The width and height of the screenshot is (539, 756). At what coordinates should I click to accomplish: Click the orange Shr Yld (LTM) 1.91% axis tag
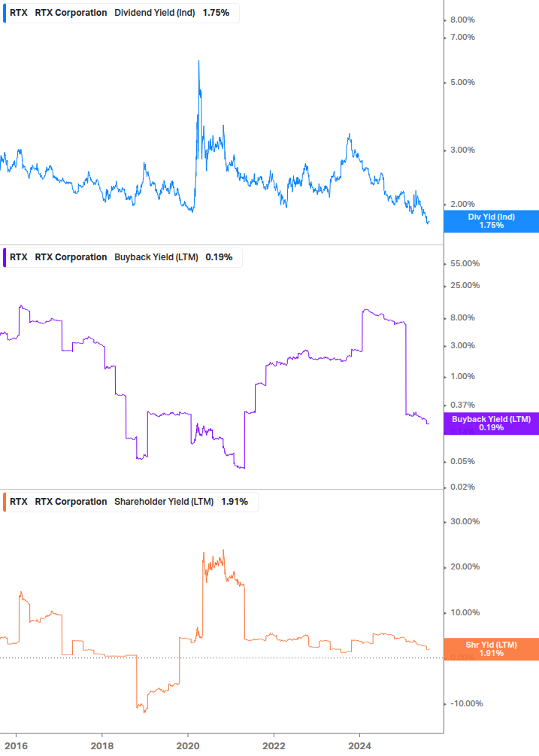(492, 649)
